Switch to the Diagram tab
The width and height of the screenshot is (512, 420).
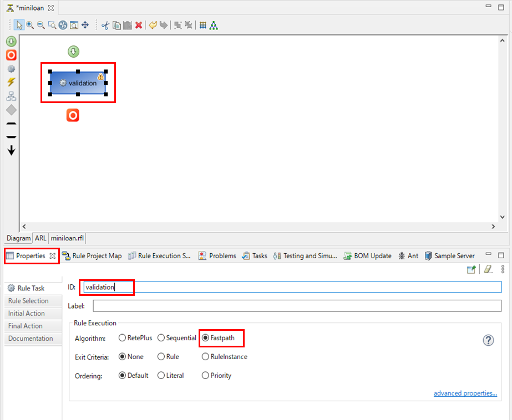pos(19,238)
